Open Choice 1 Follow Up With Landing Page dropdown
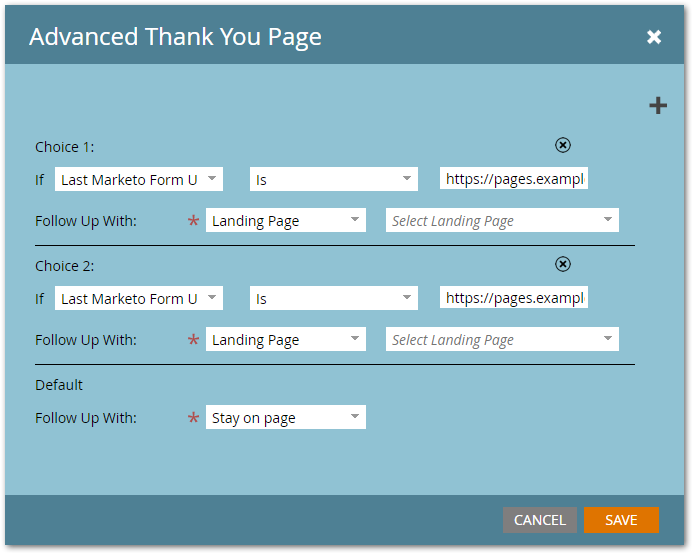Image resolution: width=693 pixels, height=554 pixels. point(285,221)
